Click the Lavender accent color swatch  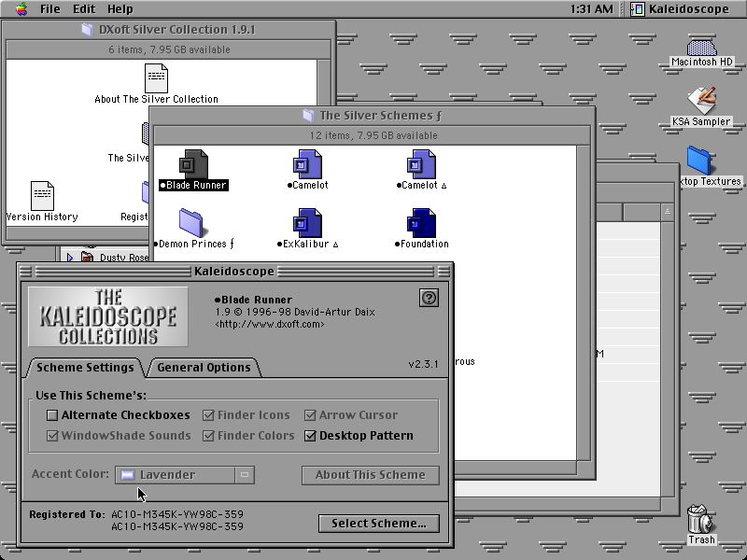[x=128, y=475]
